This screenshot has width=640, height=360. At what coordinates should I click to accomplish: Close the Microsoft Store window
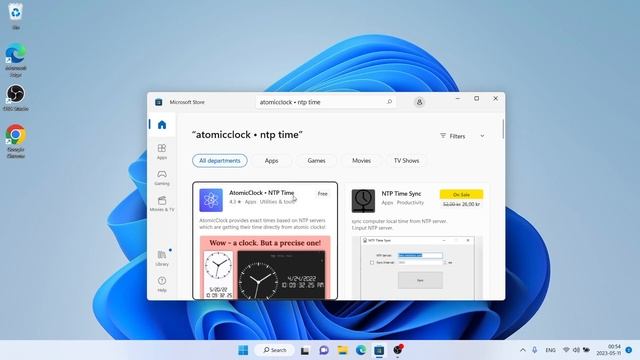tap(496, 99)
